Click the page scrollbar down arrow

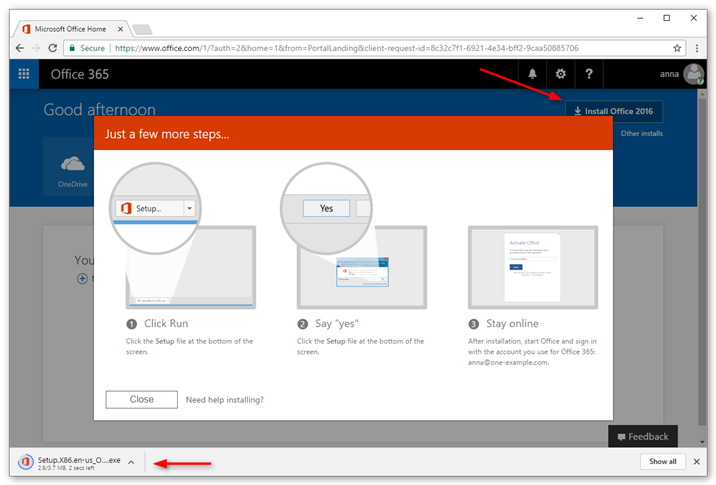702,442
